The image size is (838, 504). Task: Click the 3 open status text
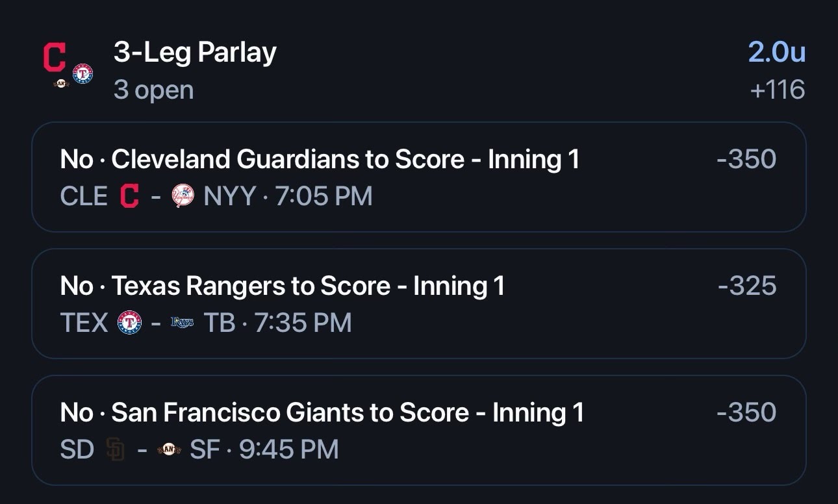click(x=153, y=90)
